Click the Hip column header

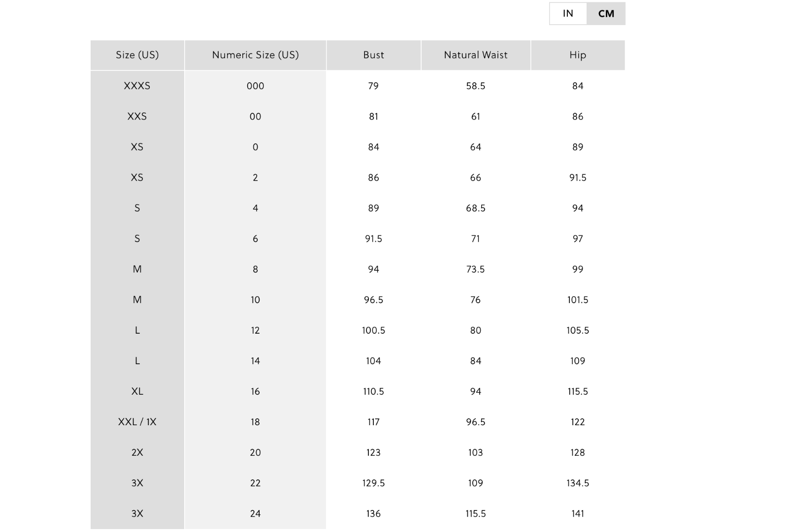578,55
